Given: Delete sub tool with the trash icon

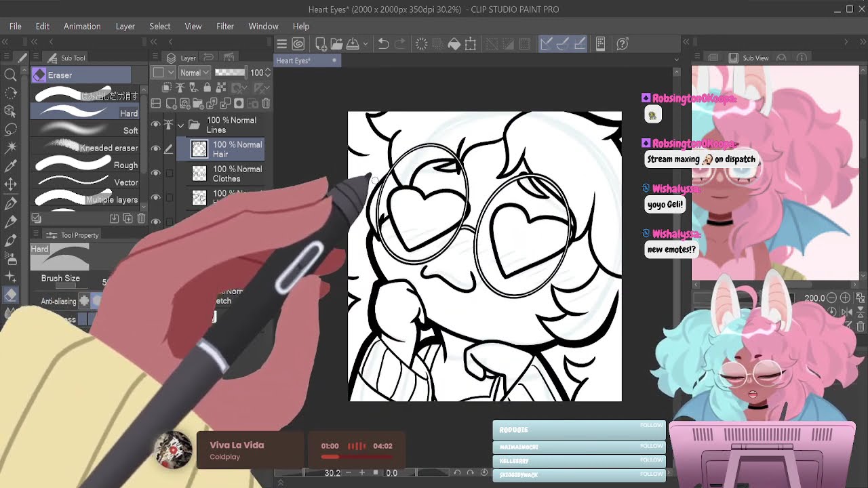Looking at the screenshot, I should click(141, 218).
